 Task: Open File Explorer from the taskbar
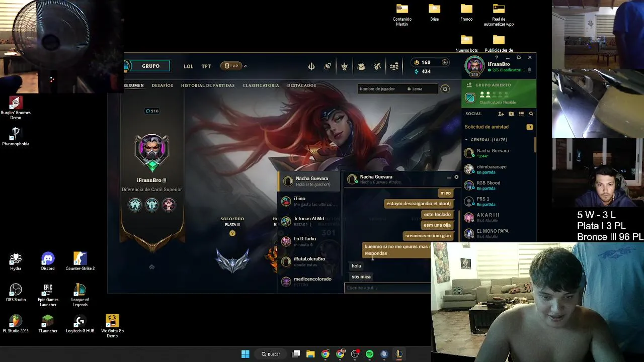tap(310, 354)
